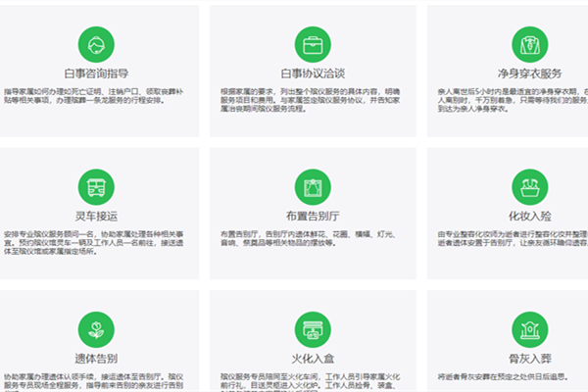Click the 骨灰入葬 tomb icon
The image size is (588, 392).
[530, 329]
